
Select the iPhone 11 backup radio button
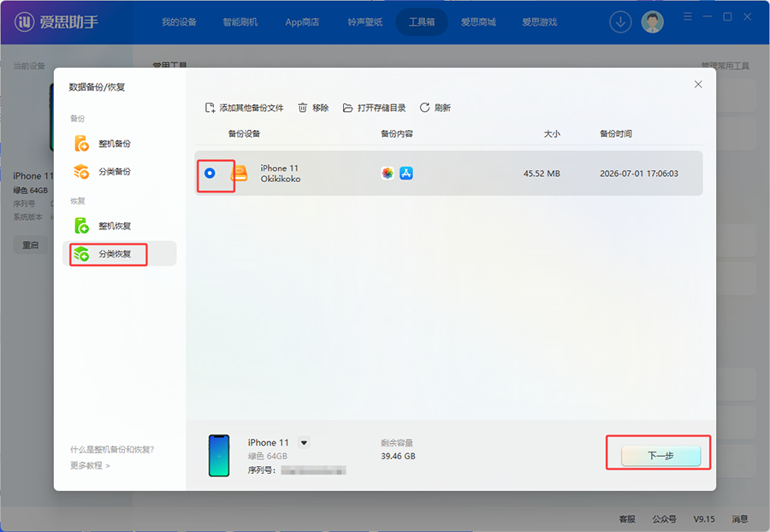click(210, 174)
